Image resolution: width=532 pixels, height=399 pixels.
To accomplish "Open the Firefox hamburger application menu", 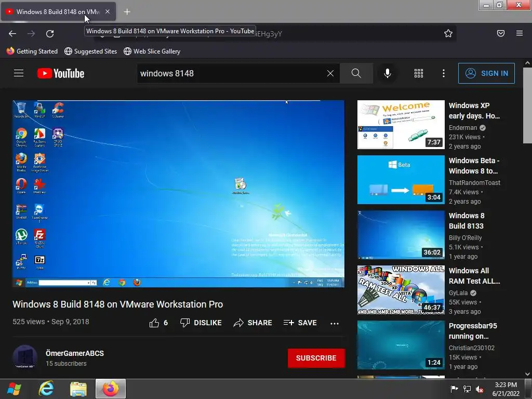I will point(520,33).
